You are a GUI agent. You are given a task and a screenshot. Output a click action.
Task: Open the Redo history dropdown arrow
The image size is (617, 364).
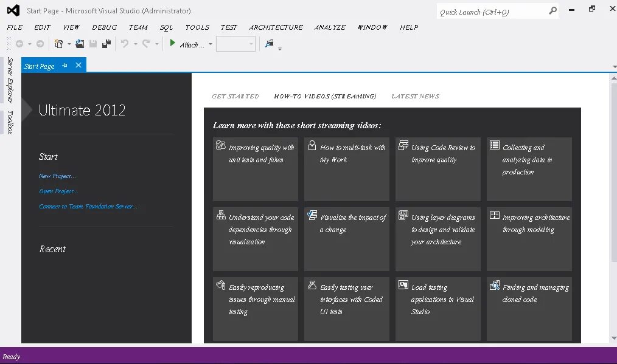(x=156, y=44)
